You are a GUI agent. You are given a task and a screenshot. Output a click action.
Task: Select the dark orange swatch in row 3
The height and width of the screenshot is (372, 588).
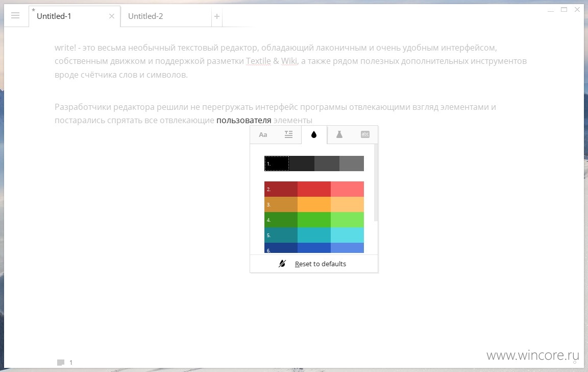[x=281, y=204]
